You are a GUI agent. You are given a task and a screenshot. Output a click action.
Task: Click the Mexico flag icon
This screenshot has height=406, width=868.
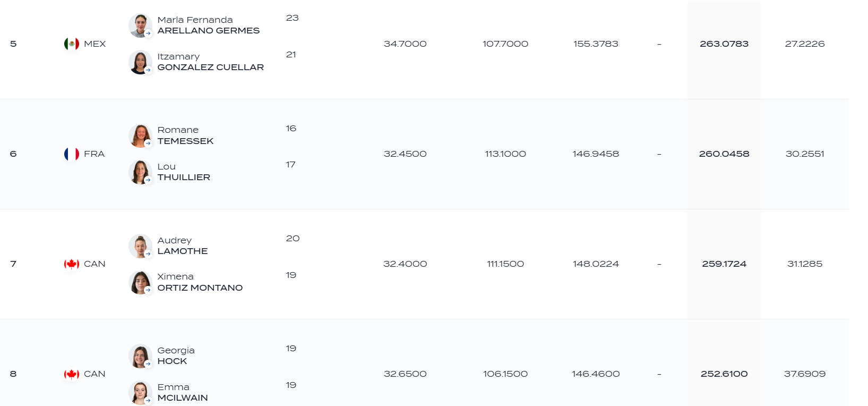coord(72,44)
